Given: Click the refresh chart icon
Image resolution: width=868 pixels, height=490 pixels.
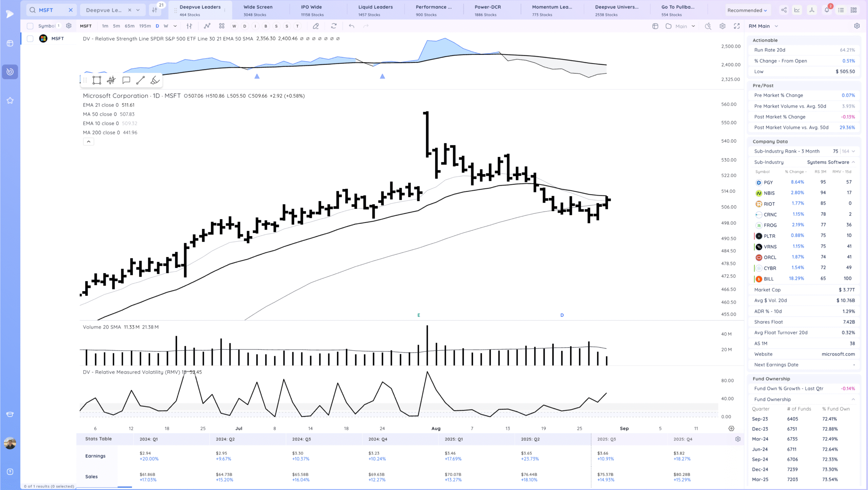Looking at the screenshot, I should pos(334,26).
